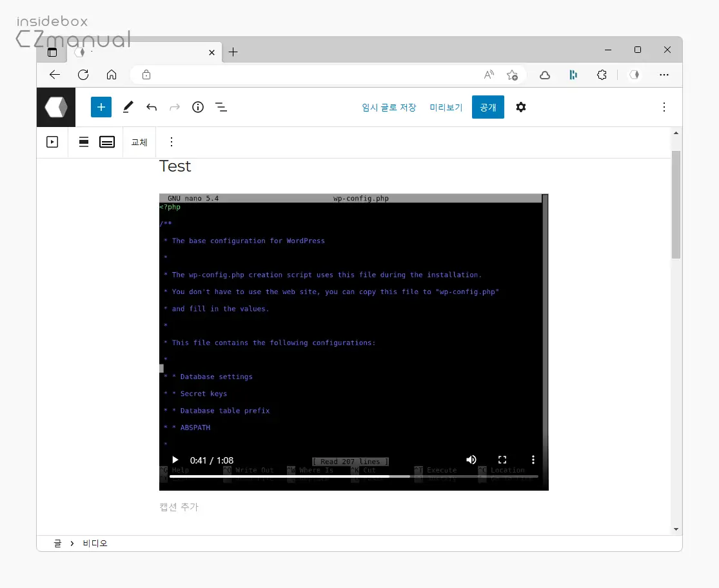Add page to favorites star
Image resolution: width=719 pixels, height=588 pixels.
point(512,75)
